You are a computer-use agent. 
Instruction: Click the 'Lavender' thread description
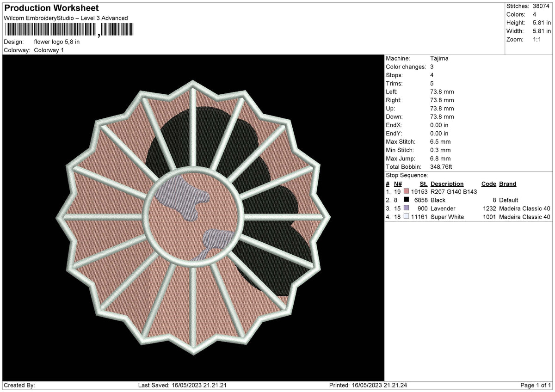click(443, 208)
